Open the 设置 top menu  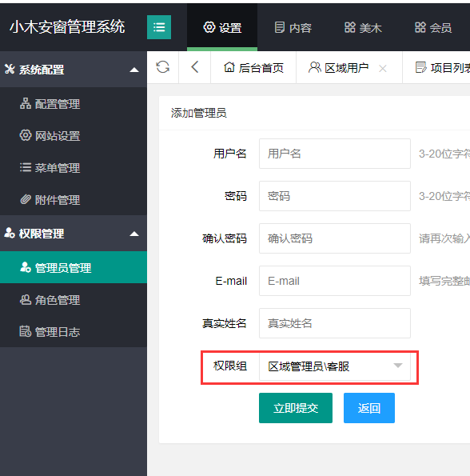point(222,28)
